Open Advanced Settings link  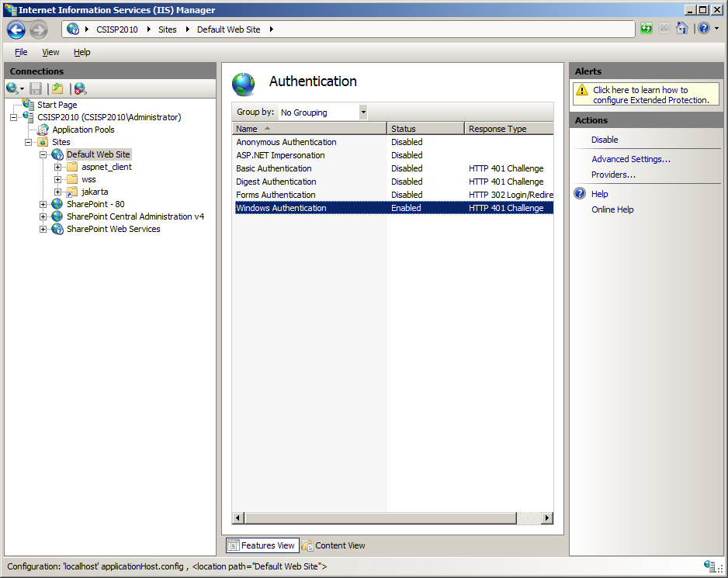(630, 159)
